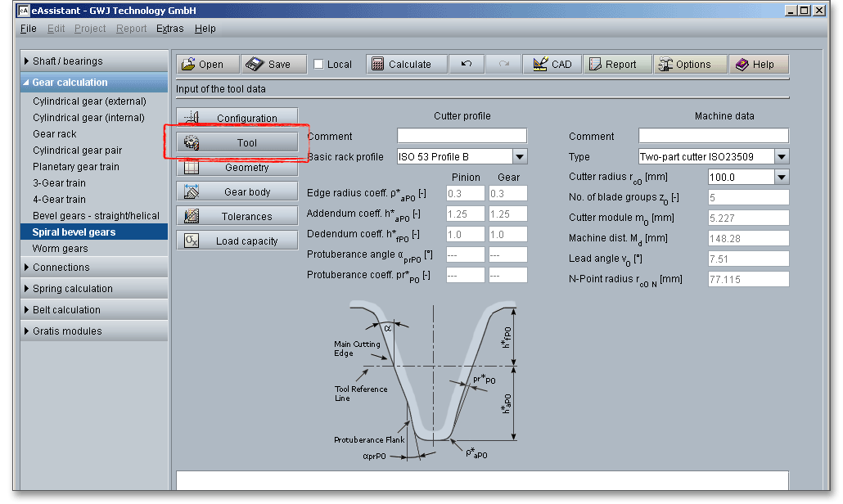The height and width of the screenshot is (504, 843).
Task: Open the cutter Type dropdown
Action: 781,156
